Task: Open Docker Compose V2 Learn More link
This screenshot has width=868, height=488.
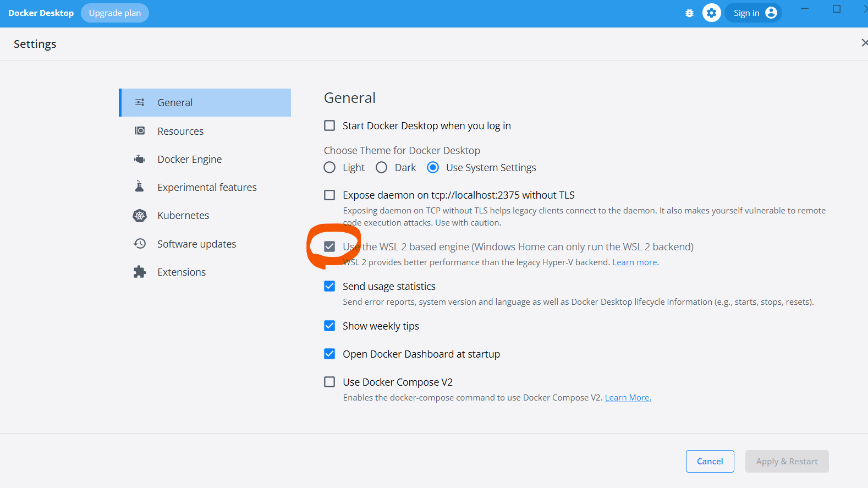Action: click(628, 398)
